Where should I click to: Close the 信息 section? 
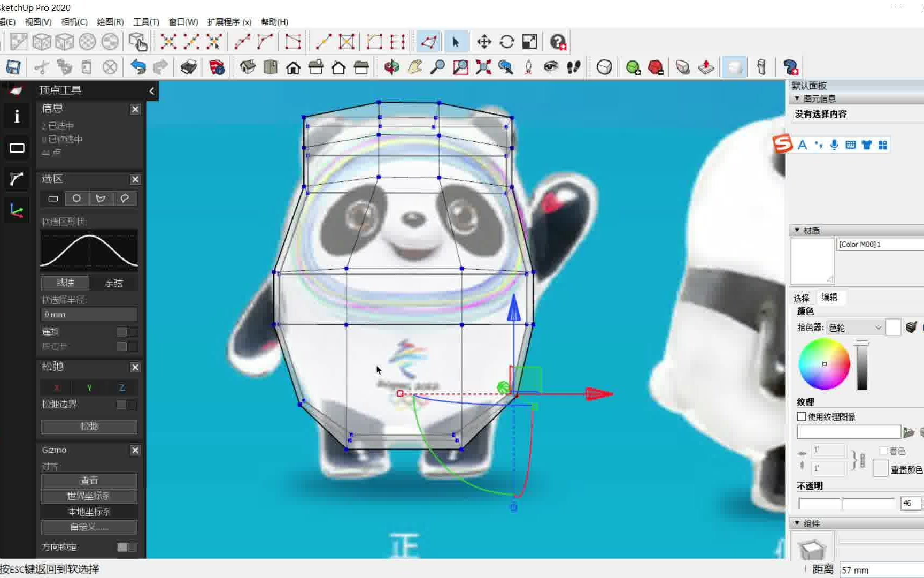coord(135,109)
